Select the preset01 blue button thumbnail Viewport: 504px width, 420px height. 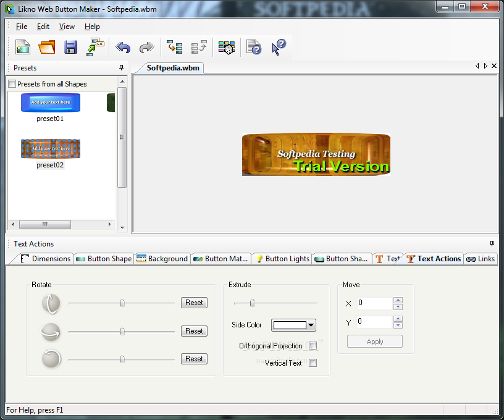[51, 103]
